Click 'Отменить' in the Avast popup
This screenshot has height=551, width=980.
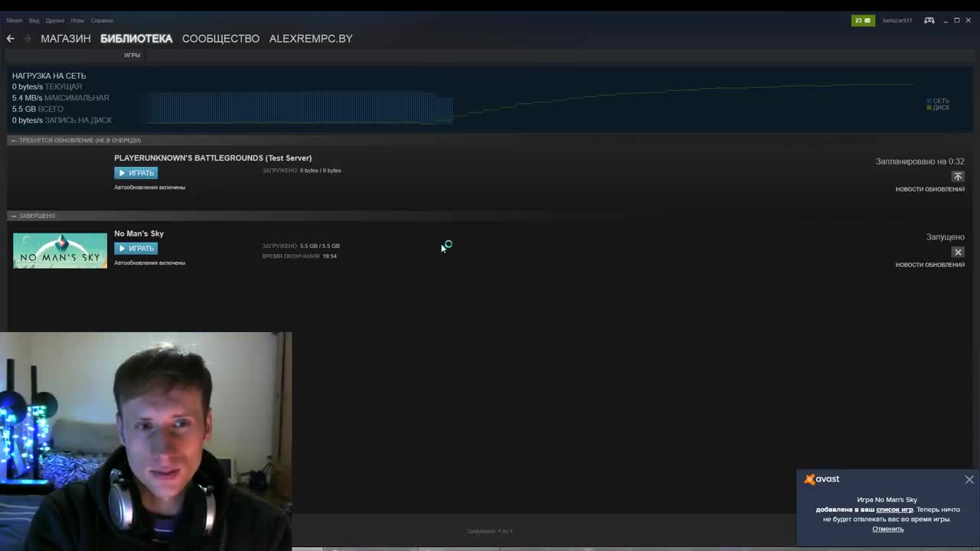click(888, 529)
